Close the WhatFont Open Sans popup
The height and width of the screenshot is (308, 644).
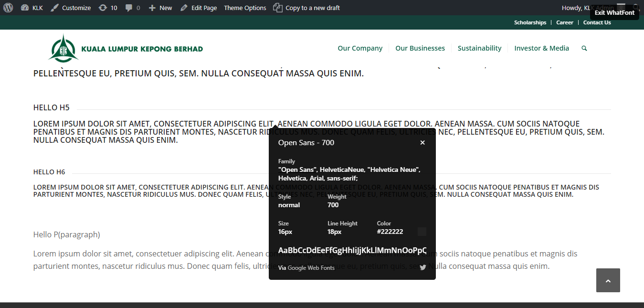[x=422, y=143]
